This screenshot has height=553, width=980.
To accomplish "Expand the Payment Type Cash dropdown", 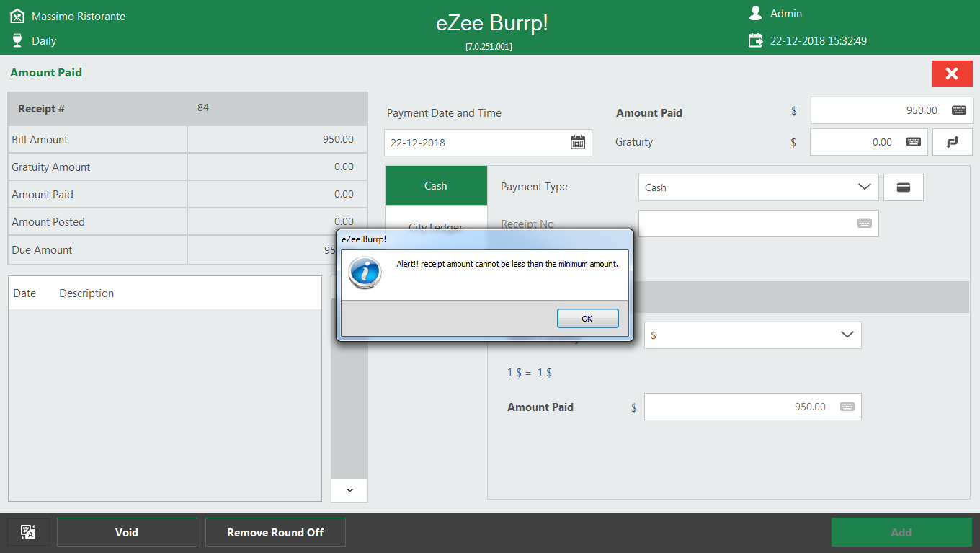I will pos(865,187).
